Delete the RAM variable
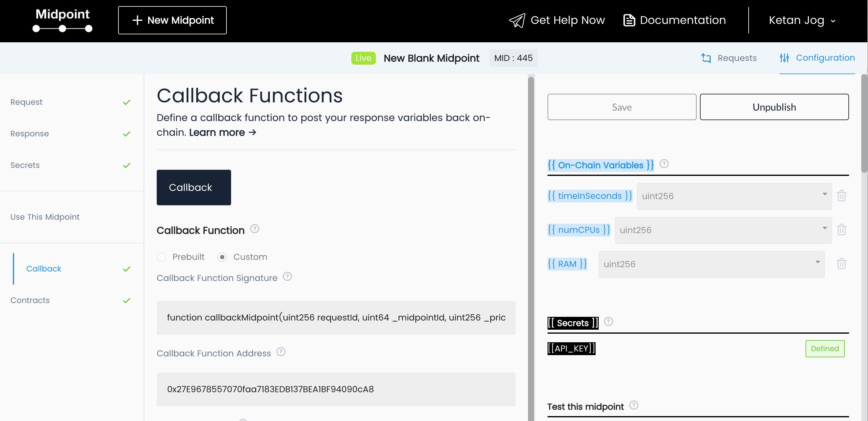 click(x=841, y=264)
